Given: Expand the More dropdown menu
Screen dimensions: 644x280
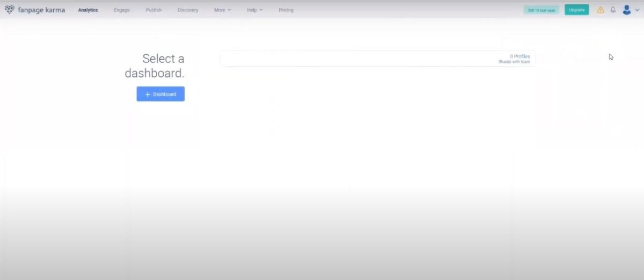Looking at the screenshot, I should click(x=223, y=10).
